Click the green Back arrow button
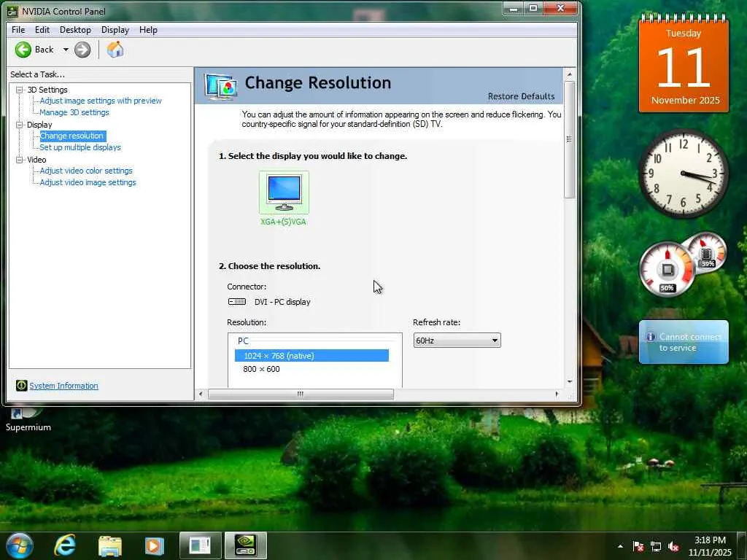This screenshot has width=747, height=560. [x=23, y=50]
